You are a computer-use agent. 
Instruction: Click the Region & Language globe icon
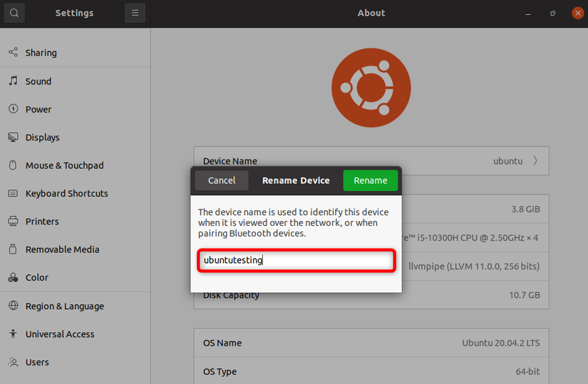(13, 306)
